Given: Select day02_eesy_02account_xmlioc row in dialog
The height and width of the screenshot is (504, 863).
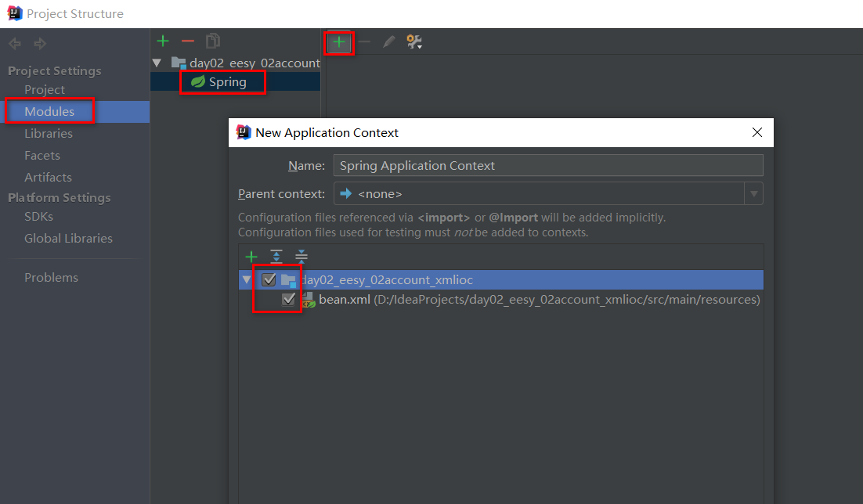Looking at the screenshot, I should (501, 279).
